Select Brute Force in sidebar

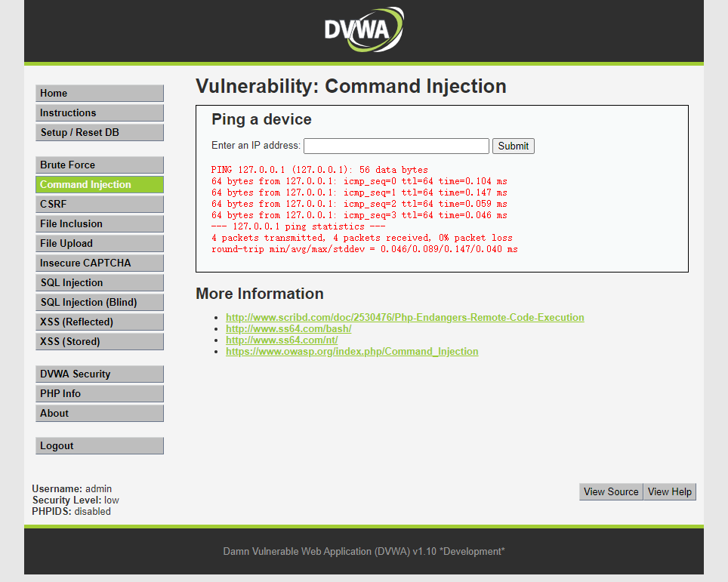(x=99, y=165)
